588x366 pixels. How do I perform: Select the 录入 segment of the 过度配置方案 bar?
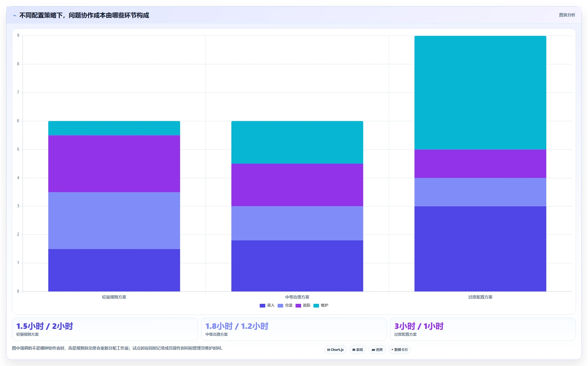click(480, 249)
